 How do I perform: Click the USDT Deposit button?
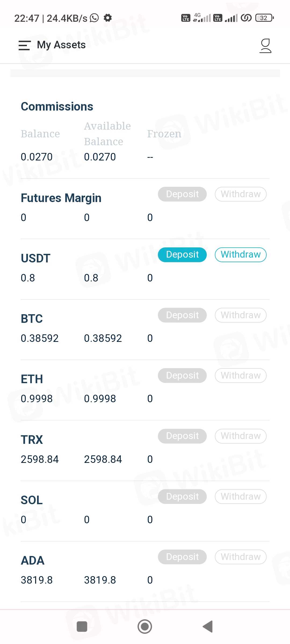point(182,254)
